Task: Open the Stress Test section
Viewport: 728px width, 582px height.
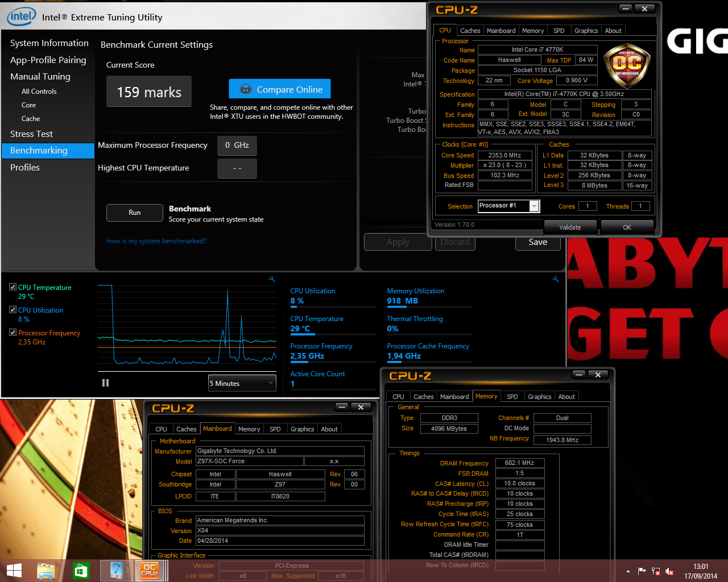Action: [31, 134]
